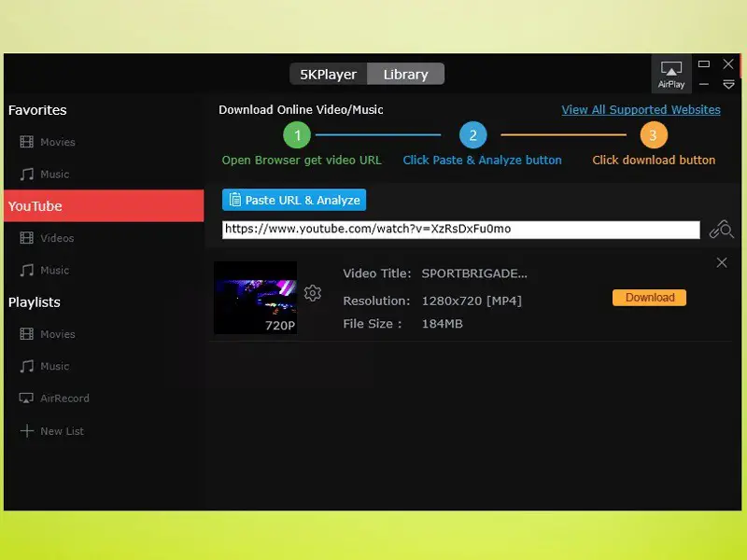Screen dimensions: 747x560
Task: Click the Playlists heading
Action: click(x=35, y=302)
